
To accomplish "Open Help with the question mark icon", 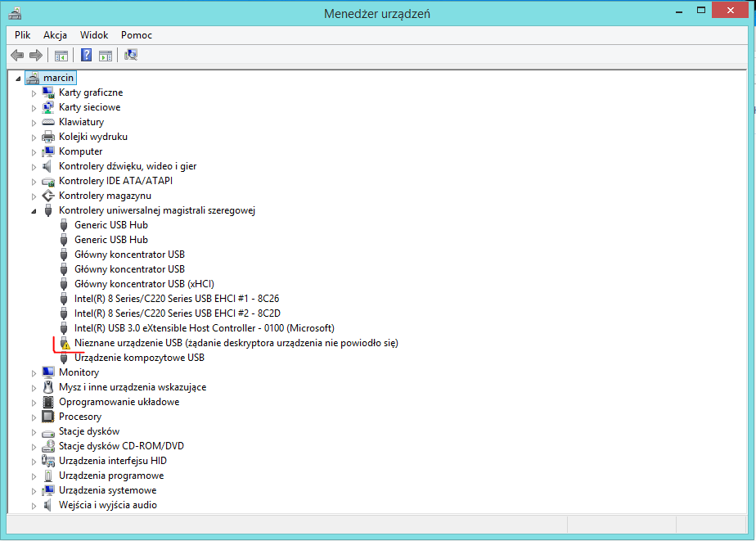I will point(86,55).
